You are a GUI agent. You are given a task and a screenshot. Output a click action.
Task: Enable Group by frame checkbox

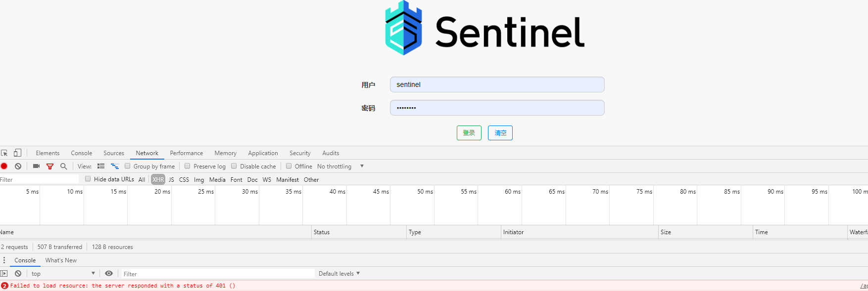point(128,166)
